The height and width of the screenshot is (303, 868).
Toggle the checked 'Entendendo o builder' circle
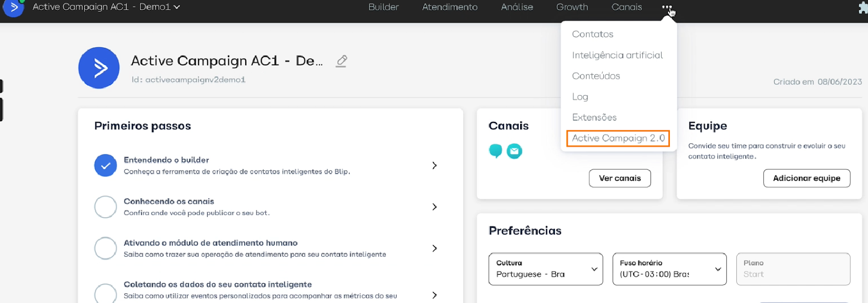[x=105, y=166]
